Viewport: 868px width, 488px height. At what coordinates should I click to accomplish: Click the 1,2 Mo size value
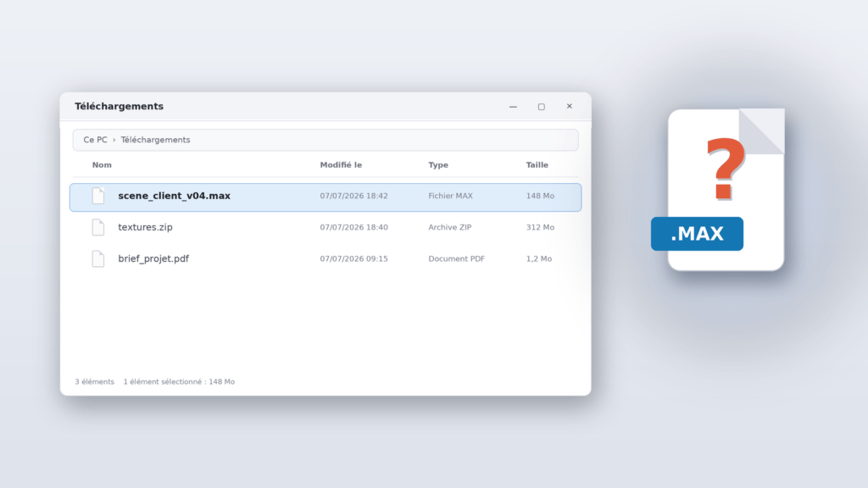pos(538,259)
